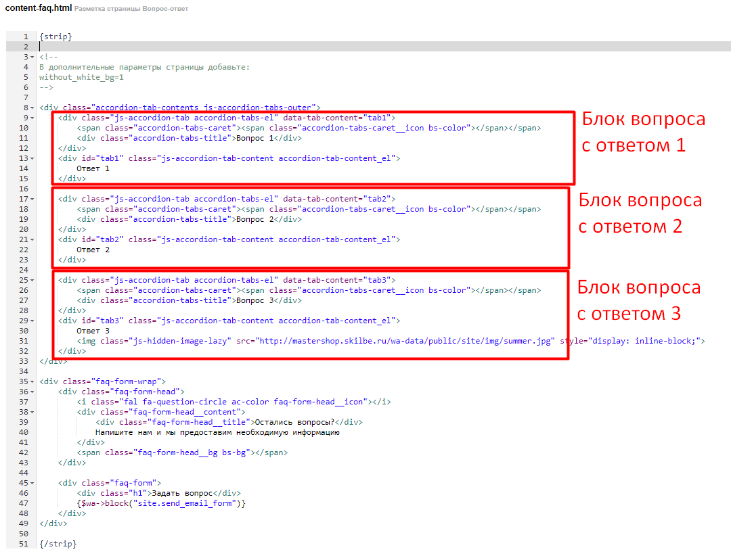
Task: Collapse the faq-form-head__content div at line 38
Action: [32, 412]
